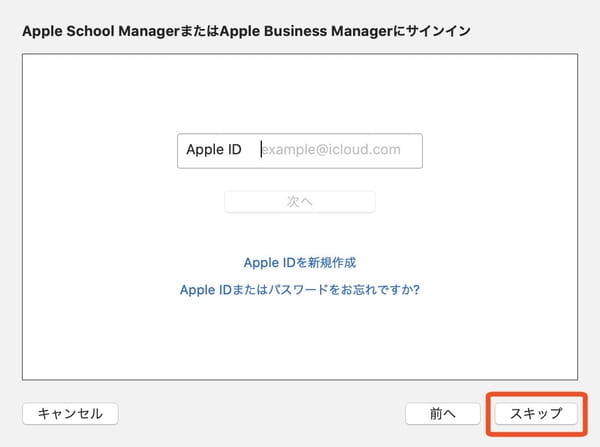The image size is (600, 447).
Task: Click the 次へ button below the Apple ID field
Action: 300,201
